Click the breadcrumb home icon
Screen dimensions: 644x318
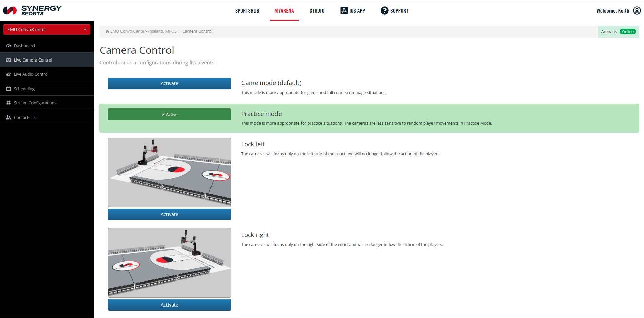[x=107, y=31]
